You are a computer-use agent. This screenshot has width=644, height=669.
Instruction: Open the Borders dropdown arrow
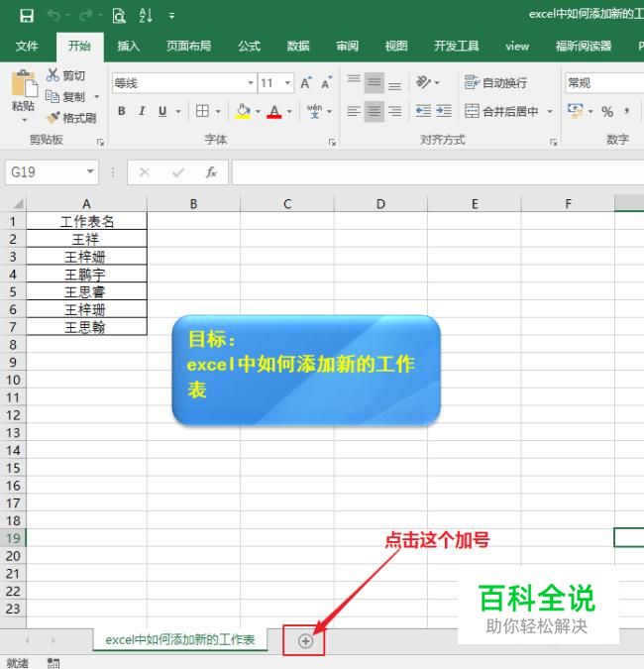click(218, 112)
